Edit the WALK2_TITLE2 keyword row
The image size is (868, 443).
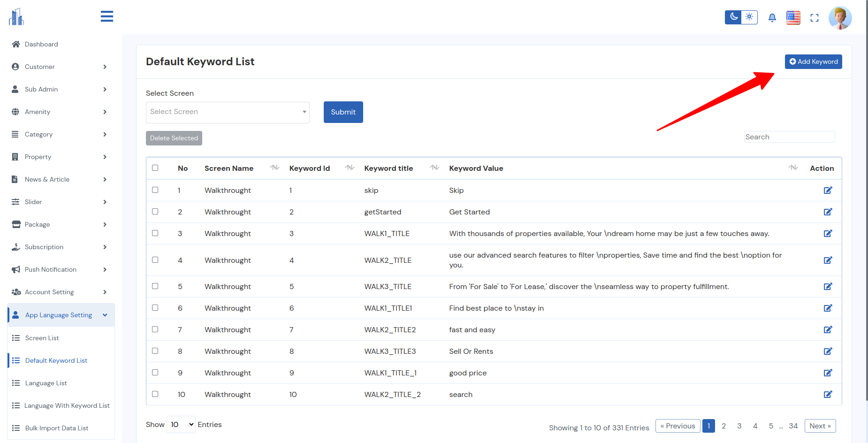[828, 329]
